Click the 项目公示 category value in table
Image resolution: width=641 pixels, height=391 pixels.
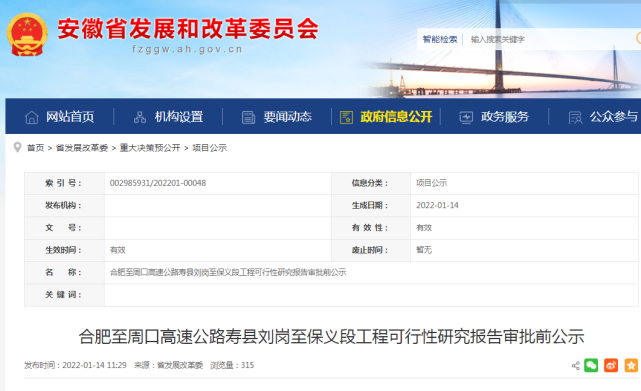432,183
